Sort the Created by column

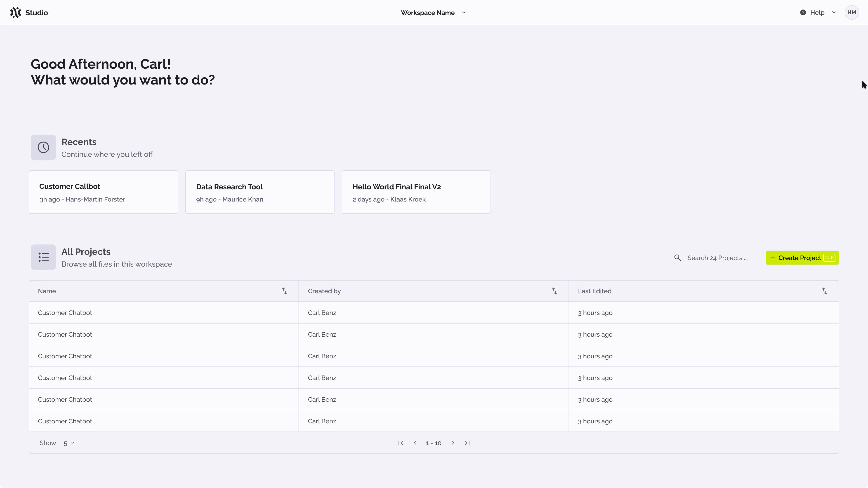[x=554, y=291]
